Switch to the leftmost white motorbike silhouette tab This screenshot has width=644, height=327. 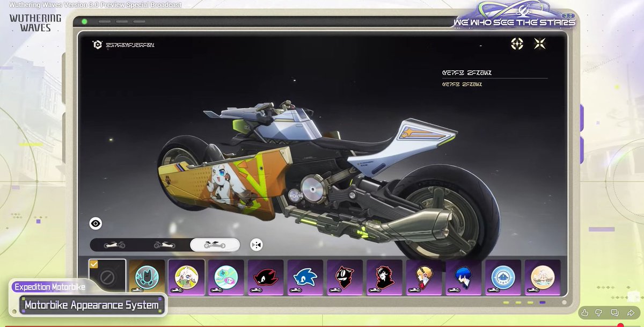point(115,245)
